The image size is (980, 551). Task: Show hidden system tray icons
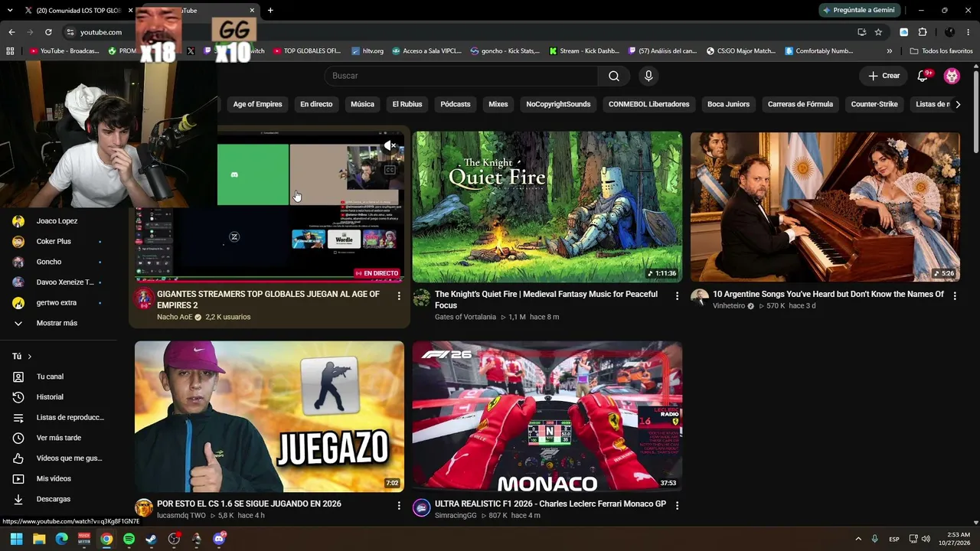[857, 539]
